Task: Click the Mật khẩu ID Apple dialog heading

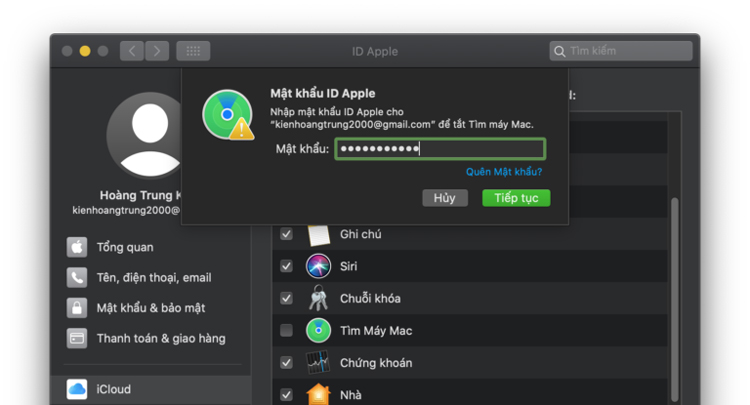Action: pyautogui.click(x=323, y=93)
